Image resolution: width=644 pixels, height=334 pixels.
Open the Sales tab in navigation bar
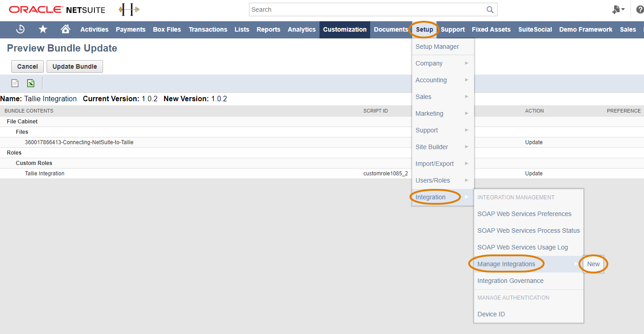pos(628,29)
